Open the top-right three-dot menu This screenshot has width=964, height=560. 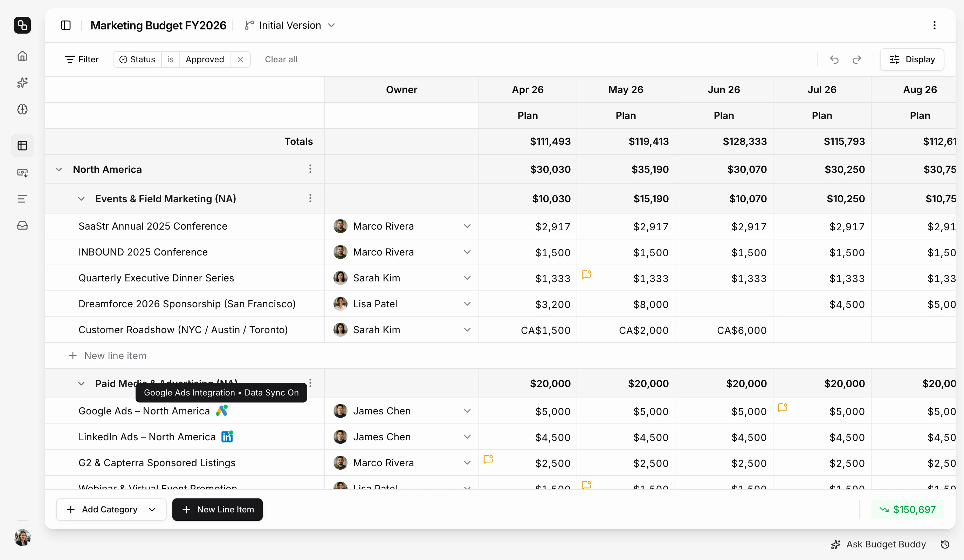934,25
